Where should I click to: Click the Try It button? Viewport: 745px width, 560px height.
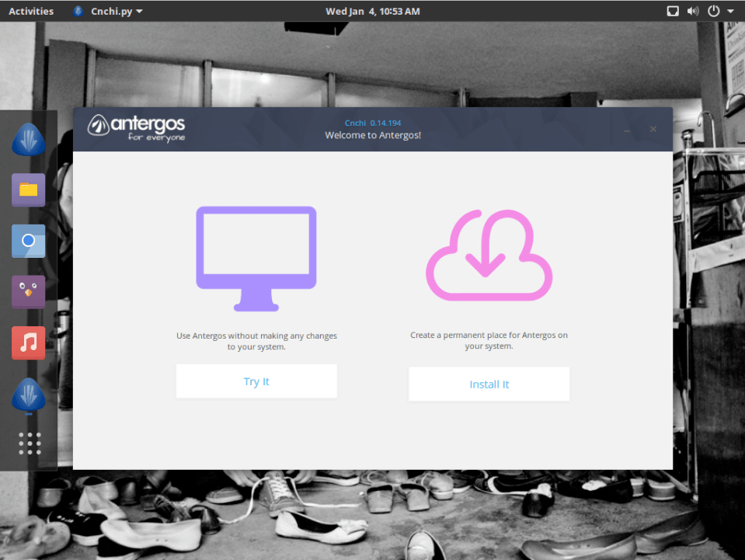coord(256,381)
